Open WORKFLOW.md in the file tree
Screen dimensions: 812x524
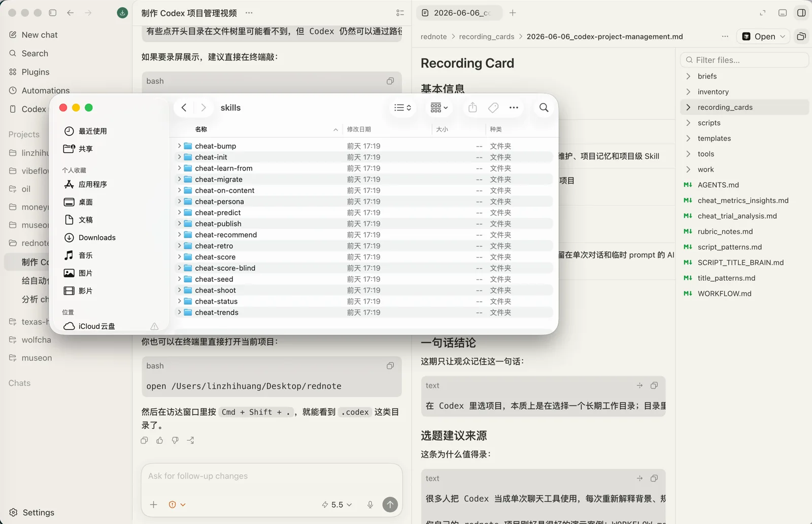[x=724, y=293]
